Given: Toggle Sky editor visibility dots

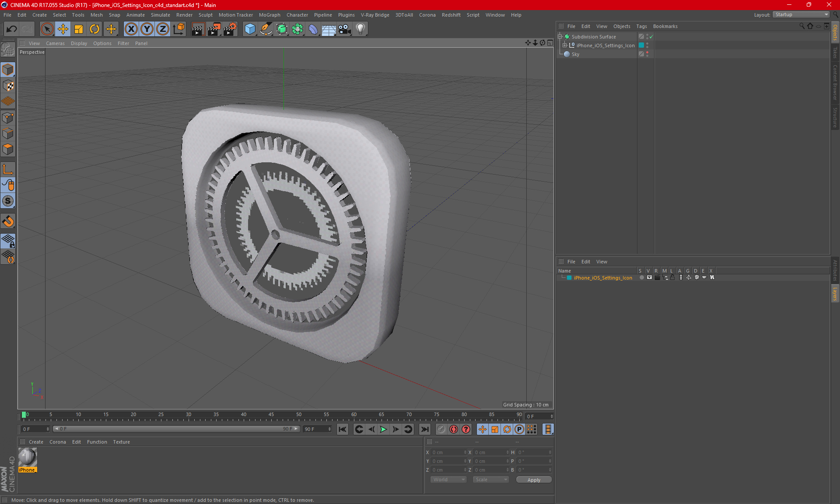Looking at the screenshot, I should (x=647, y=54).
